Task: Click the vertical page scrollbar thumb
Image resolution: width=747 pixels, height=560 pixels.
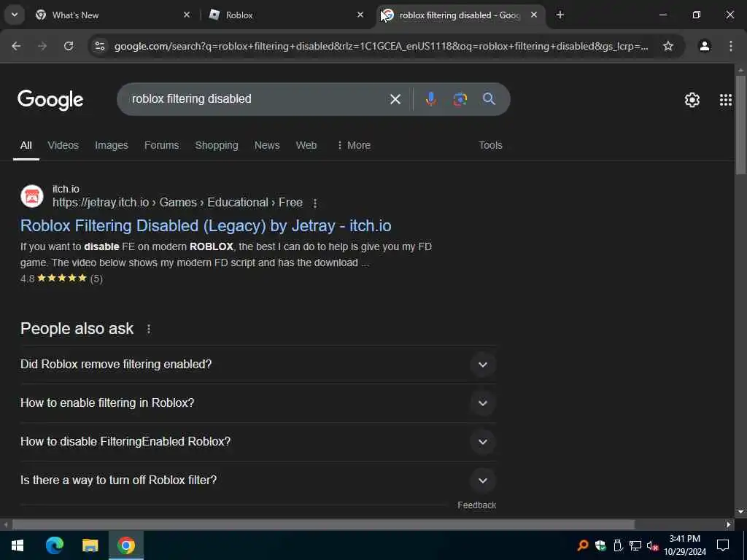Action: coord(740,125)
